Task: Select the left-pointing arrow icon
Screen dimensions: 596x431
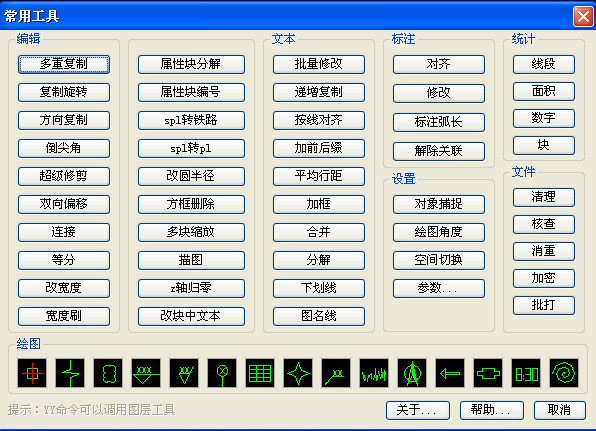Action: 450,373
